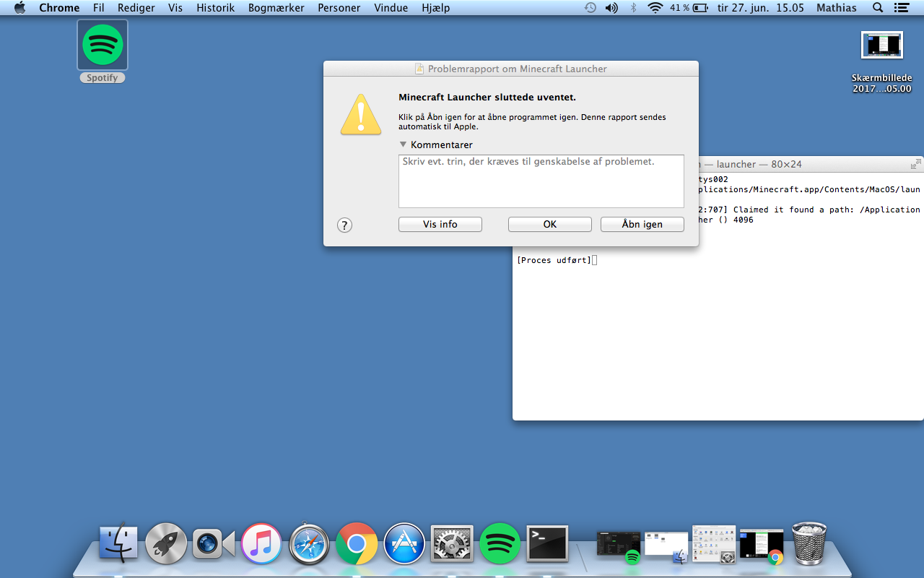Click the Vis info button
Image resolution: width=924 pixels, height=578 pixels.
click(440, 225)
